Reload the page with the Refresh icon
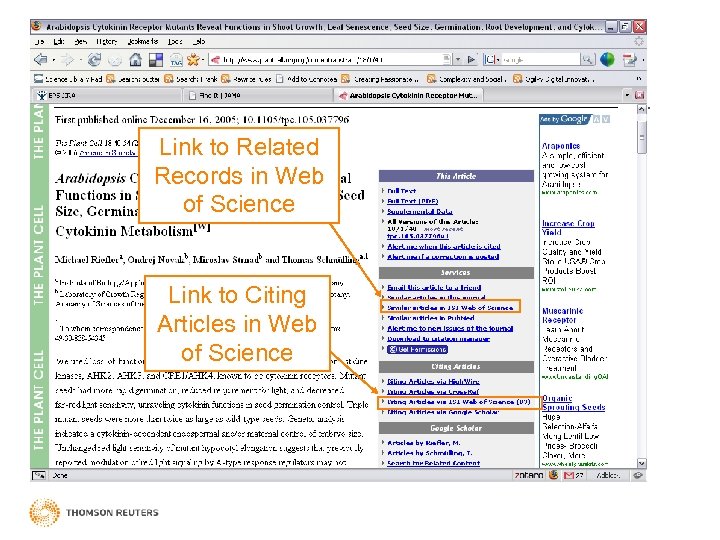Screen dimensions: 720x540 (95, 59)
